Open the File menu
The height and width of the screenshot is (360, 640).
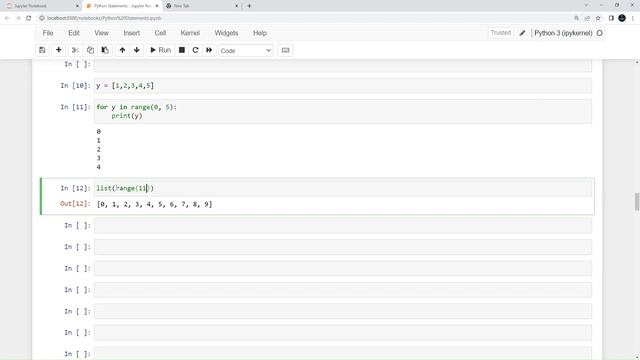(x=48, y=33)
